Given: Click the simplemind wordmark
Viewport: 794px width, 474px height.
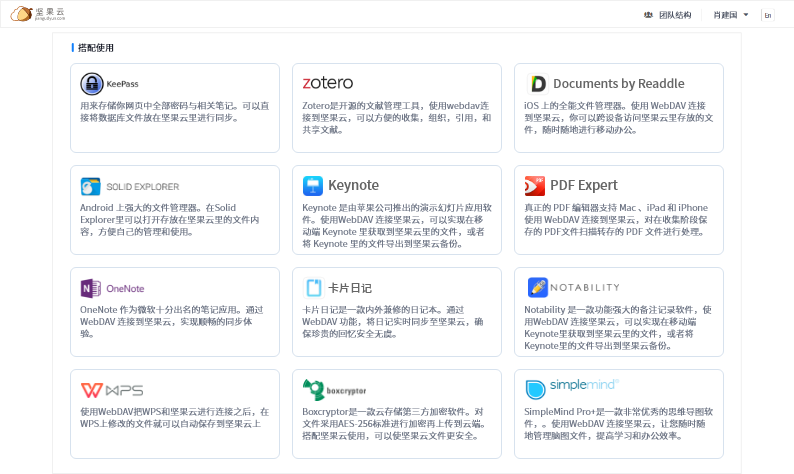Looking at the screenshot, I should [x=584, y=385].
